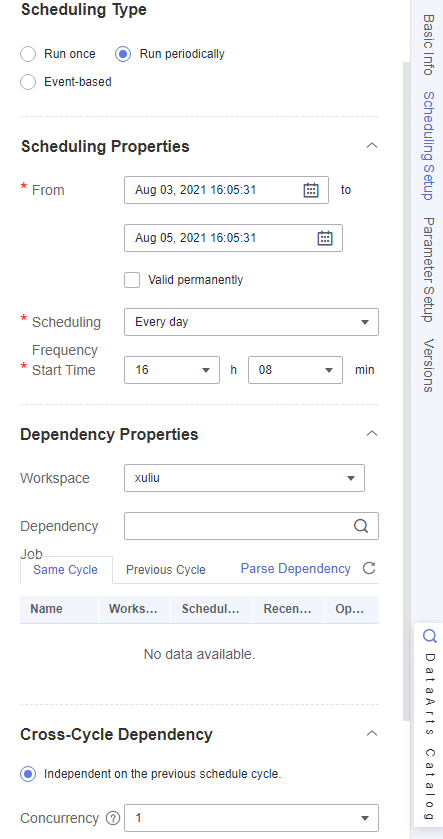
Task: Open the end date calendar picker icon
Action: (325, 238)
